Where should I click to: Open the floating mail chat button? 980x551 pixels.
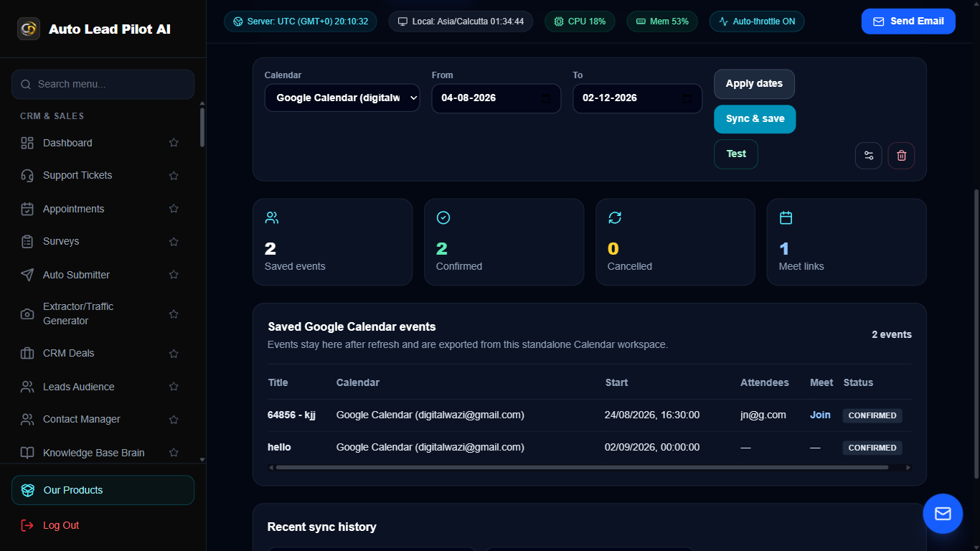(943, 514)
